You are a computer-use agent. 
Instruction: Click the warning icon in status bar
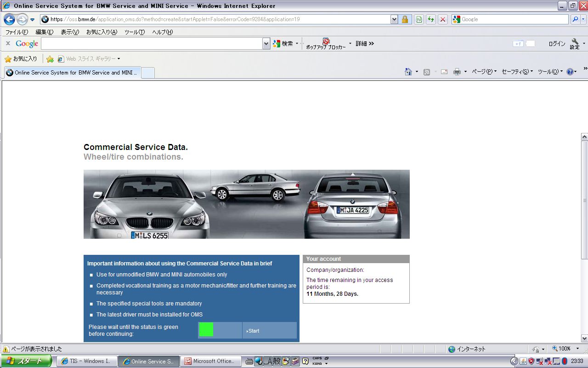tap(6, 349)
